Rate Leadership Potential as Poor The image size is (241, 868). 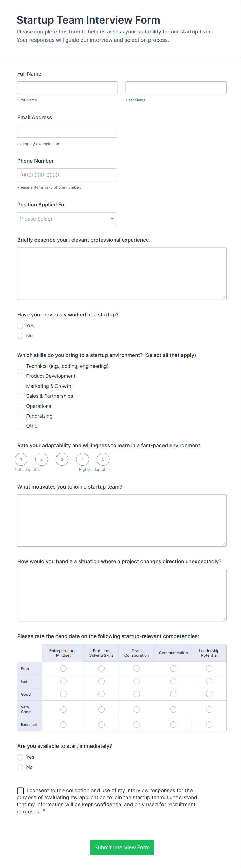click(x=209, y=668)
